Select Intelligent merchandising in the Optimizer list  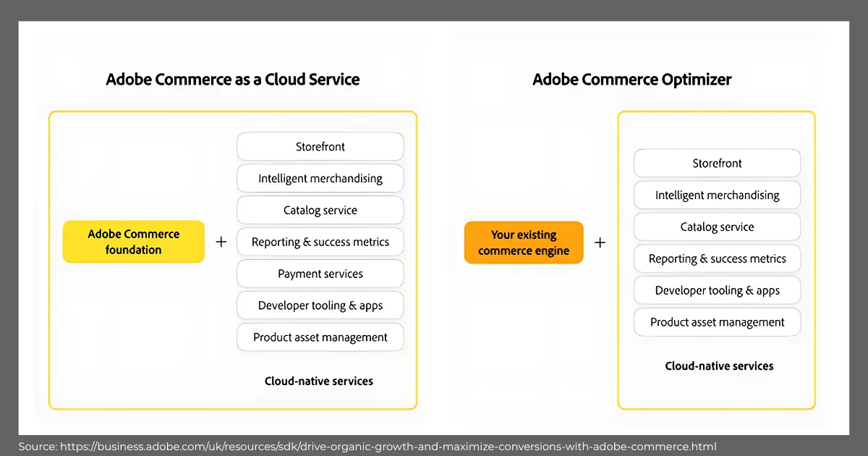tap(718, 195)
